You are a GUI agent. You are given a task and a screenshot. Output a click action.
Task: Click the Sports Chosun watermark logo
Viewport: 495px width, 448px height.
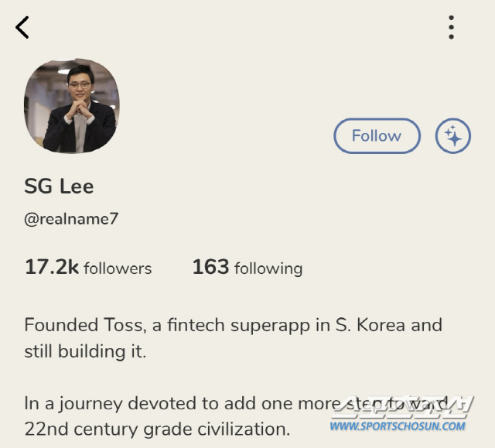(x=402, y=407)
